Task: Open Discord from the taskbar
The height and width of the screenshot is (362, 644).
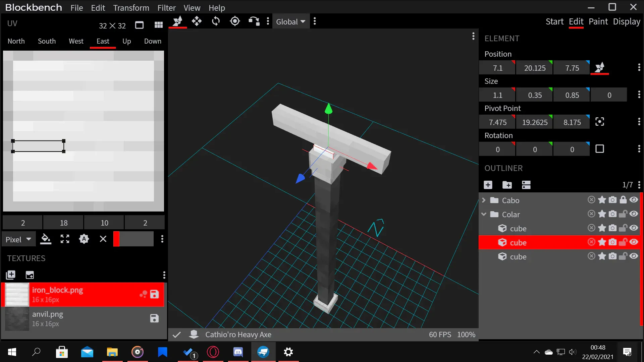Action: pos(238,352)
